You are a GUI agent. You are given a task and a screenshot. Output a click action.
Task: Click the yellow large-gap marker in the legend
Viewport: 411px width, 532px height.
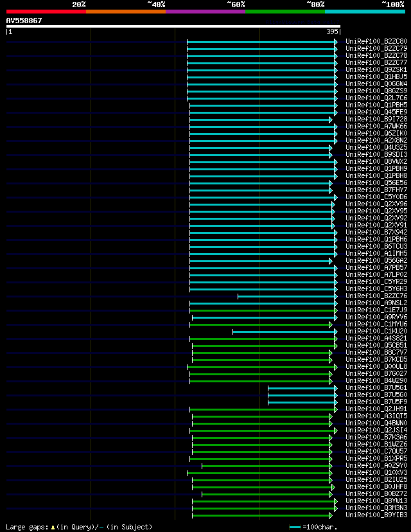[53, 528]
